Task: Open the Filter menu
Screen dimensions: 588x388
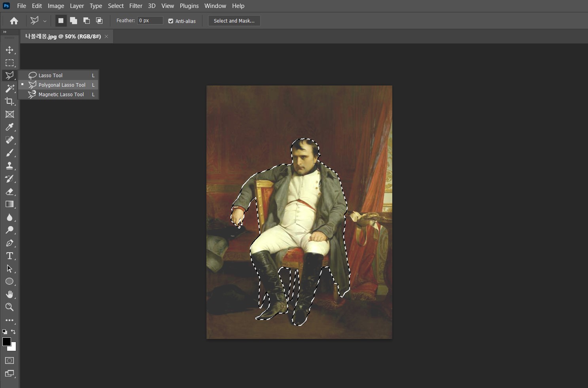Action: 136,6
